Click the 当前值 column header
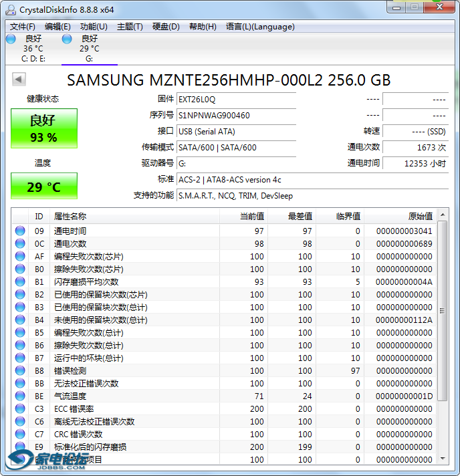Viewport: 460px width, 476px height. [243, 217]
